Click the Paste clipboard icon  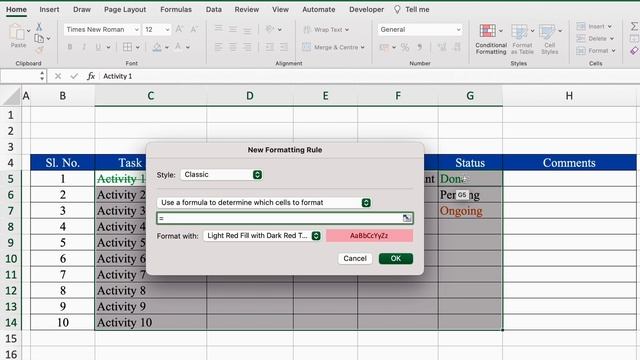tap(17, 32)
